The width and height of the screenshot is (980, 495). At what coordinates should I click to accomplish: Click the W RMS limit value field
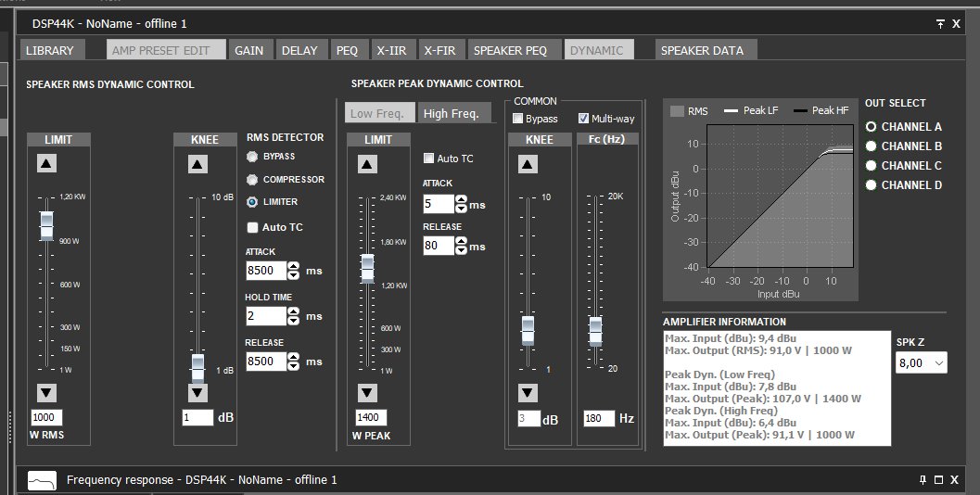click(x=45, y=418)
